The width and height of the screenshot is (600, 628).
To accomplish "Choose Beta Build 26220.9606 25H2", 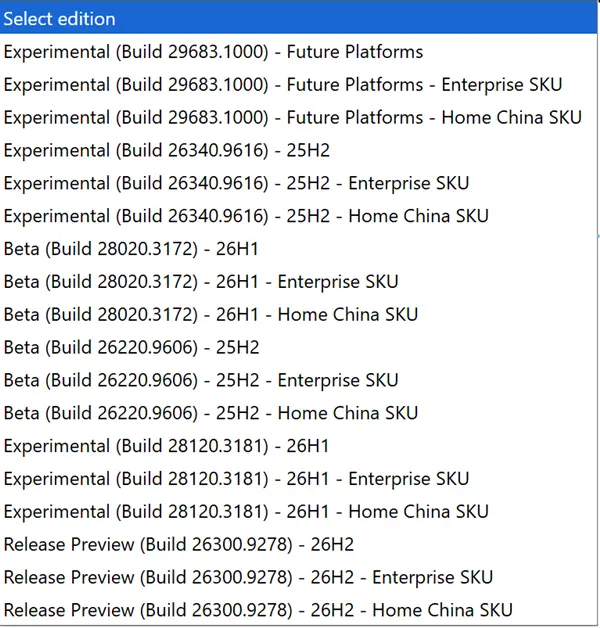I will (x=298, y=347).
